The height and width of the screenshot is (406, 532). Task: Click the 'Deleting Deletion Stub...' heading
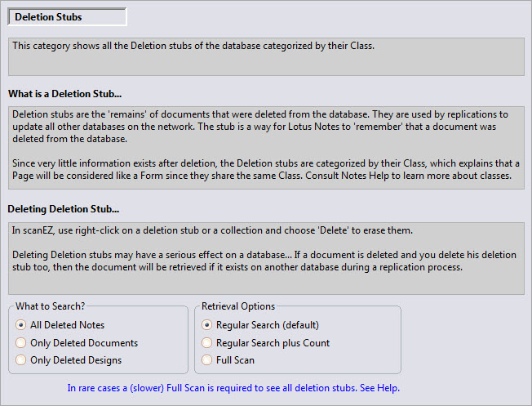[x=64, y=209]
